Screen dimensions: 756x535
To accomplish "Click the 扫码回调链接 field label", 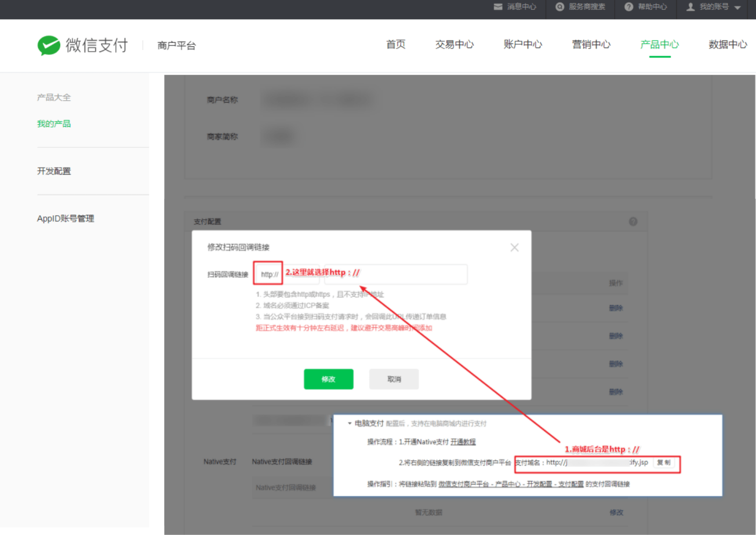I will (x=228, y=274).
